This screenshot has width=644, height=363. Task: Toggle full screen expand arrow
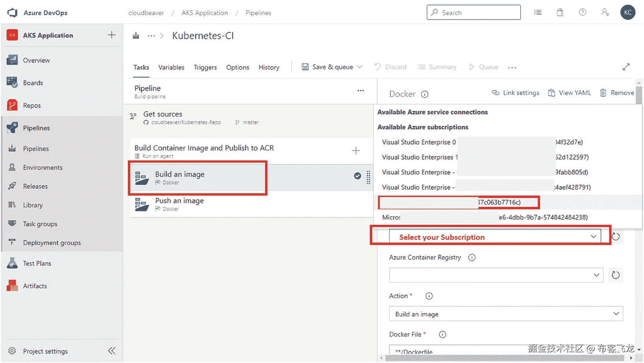pyautogui.click(x=626, y=67)
